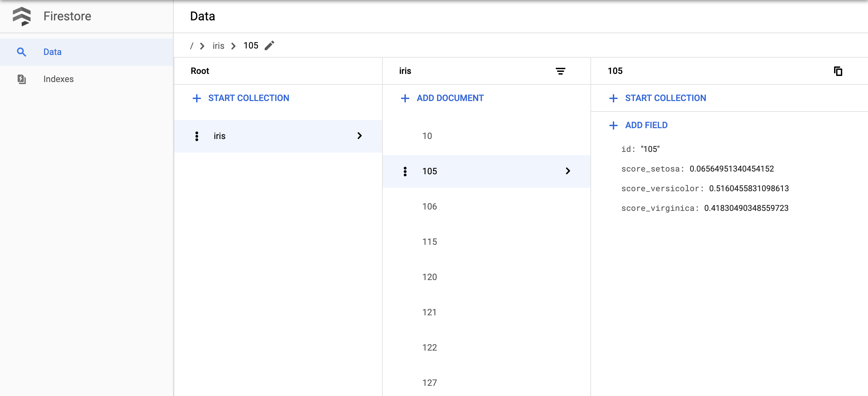Screen dimensions: 868x396
Task: Click the magnifier Data icon in sidebar
Action: (x=22, y=52)
